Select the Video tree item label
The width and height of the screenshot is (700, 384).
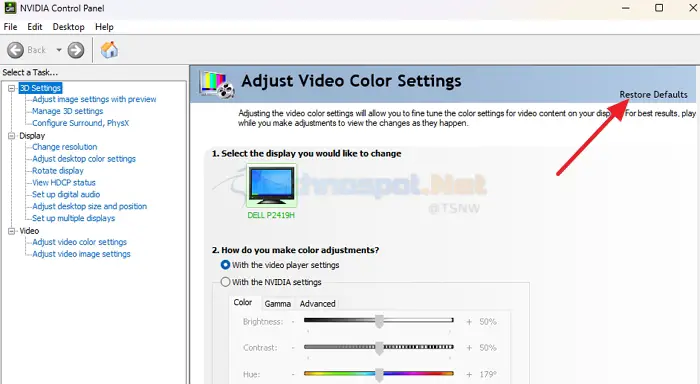point(29,231)
